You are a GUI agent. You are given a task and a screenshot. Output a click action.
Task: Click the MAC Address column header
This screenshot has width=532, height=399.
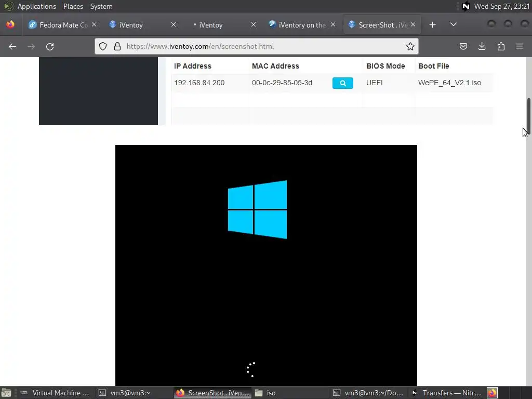pyautogui.click(x=275, y=66)
